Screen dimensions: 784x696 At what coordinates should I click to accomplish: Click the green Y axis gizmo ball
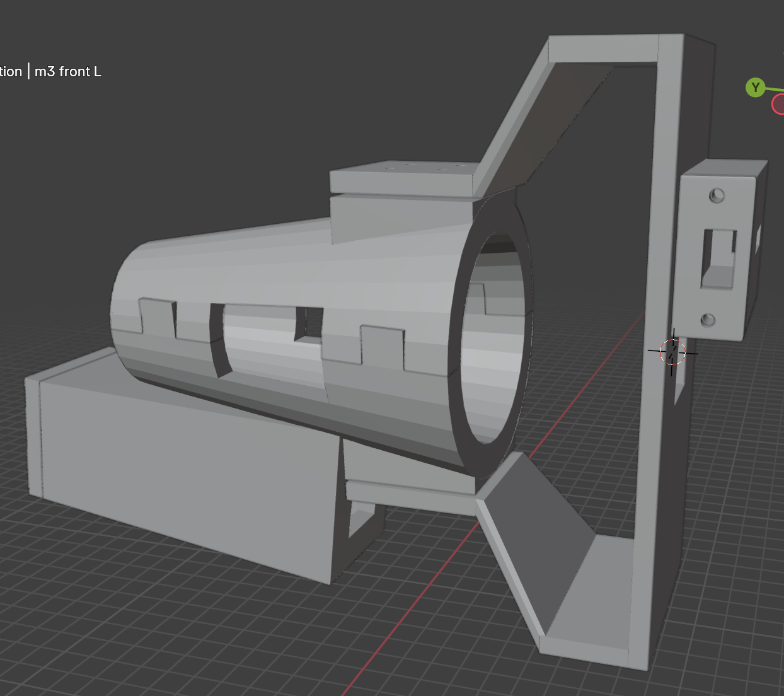point(755,88)
